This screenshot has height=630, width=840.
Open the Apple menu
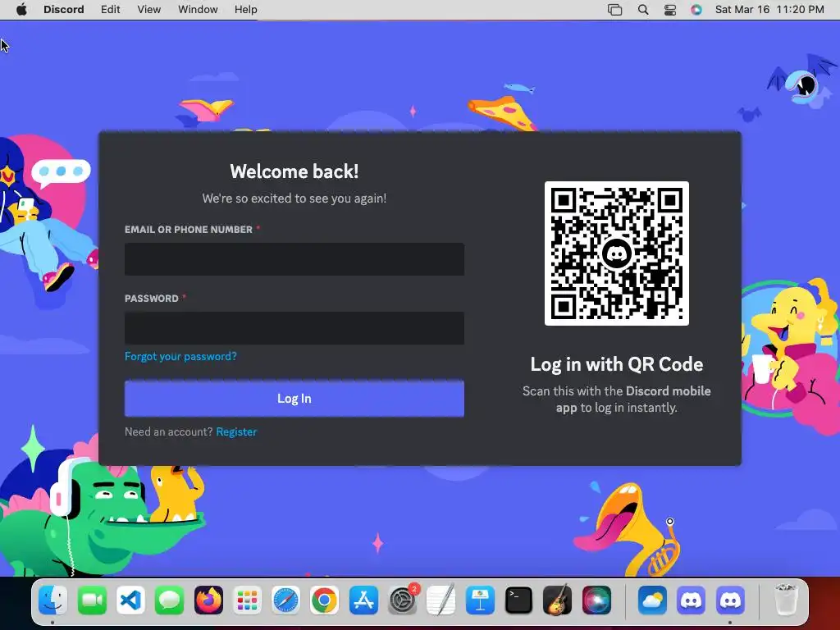21,10
